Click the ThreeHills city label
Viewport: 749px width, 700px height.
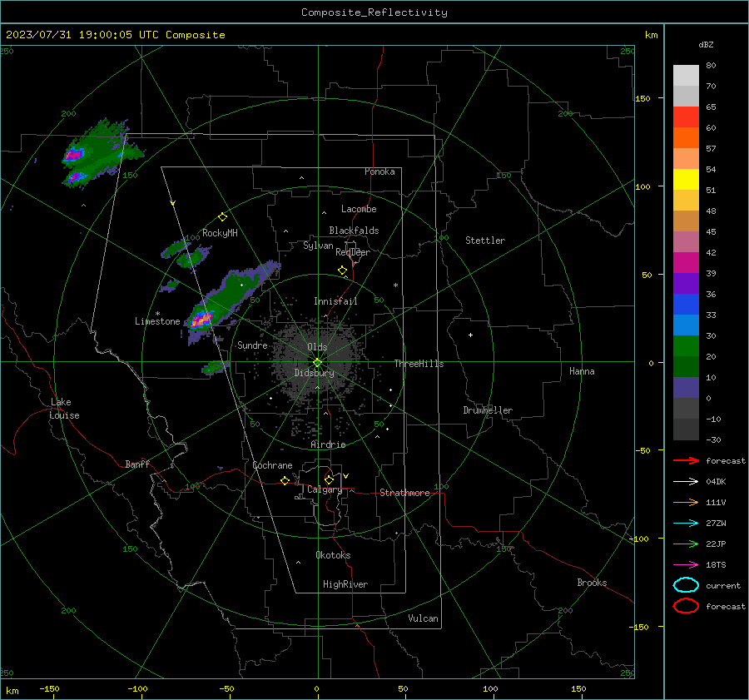point(419,364)
